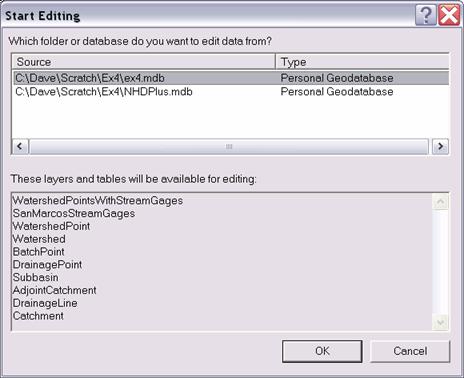Click left arrow of horizontal scrollbar

(20, 146)
